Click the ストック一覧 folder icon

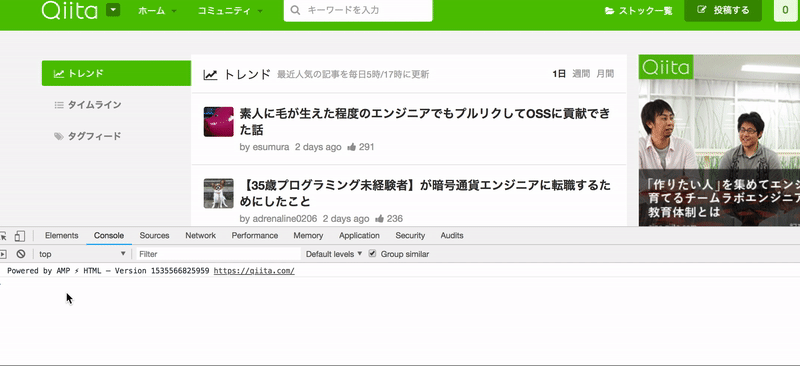[x=609, y=11]
